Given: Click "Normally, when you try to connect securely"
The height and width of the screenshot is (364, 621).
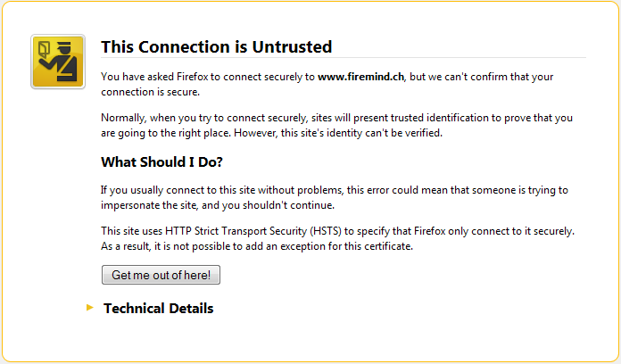Looking at the screenshot, I should (x=204, y=118).
